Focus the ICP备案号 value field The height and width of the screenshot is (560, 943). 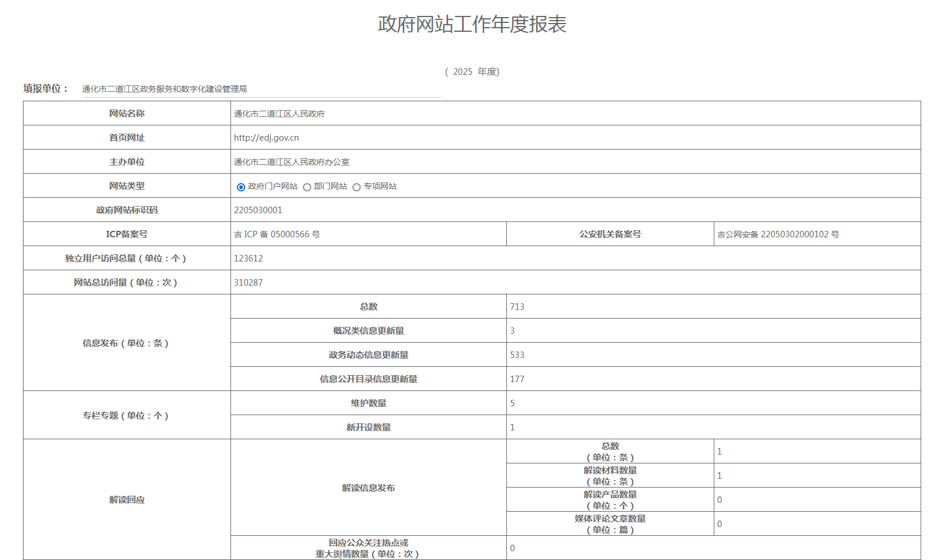point(277,234)
